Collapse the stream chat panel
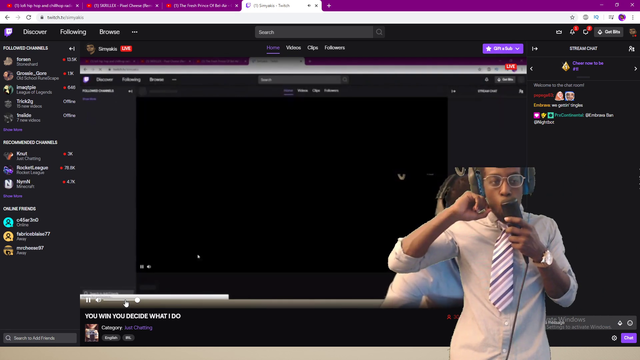Screen dimensions: 640x360 coord(535,49)
